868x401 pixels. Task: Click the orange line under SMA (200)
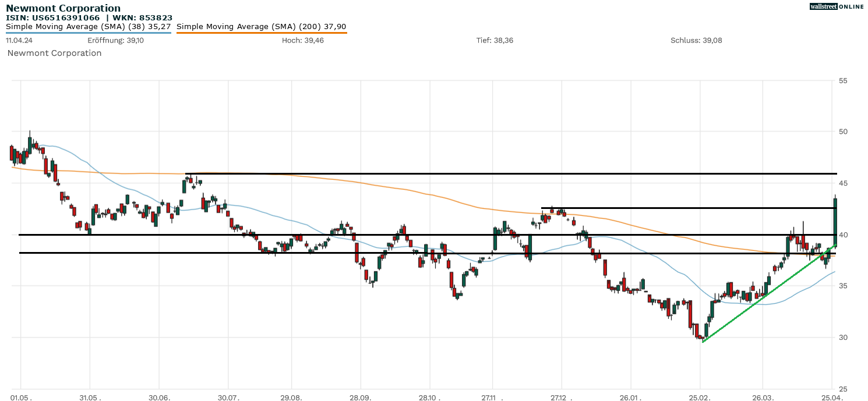(x=261, y=33)
